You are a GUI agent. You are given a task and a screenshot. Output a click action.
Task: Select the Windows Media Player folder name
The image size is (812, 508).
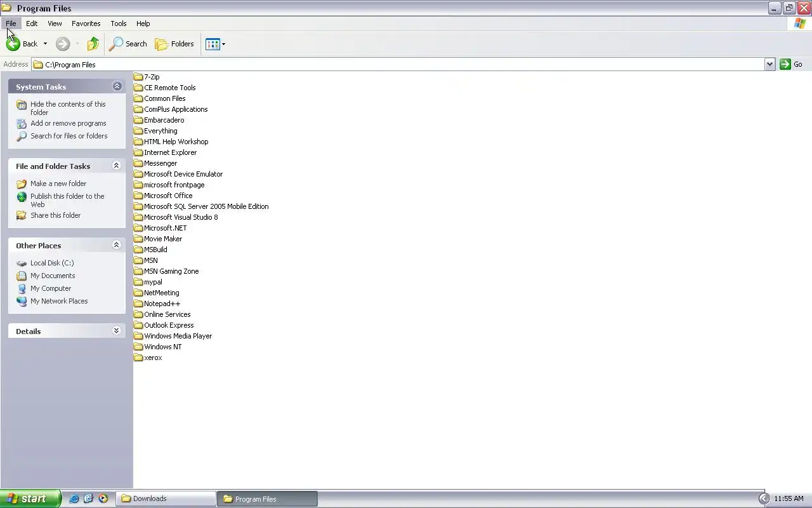(178, 336)
